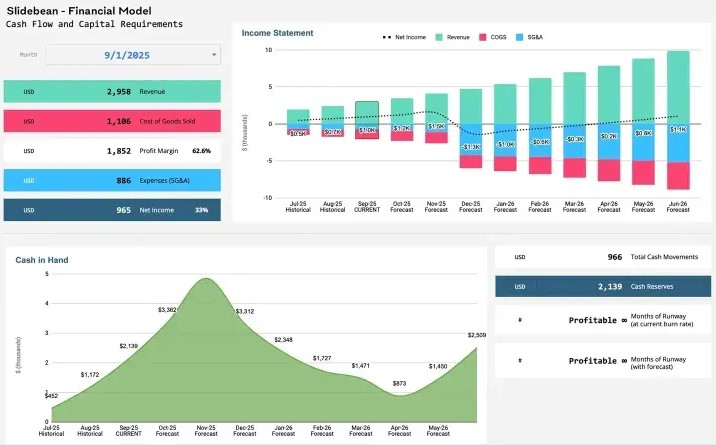Click the $3,382 point on Cash in Hand chart

tap(167, 310)
